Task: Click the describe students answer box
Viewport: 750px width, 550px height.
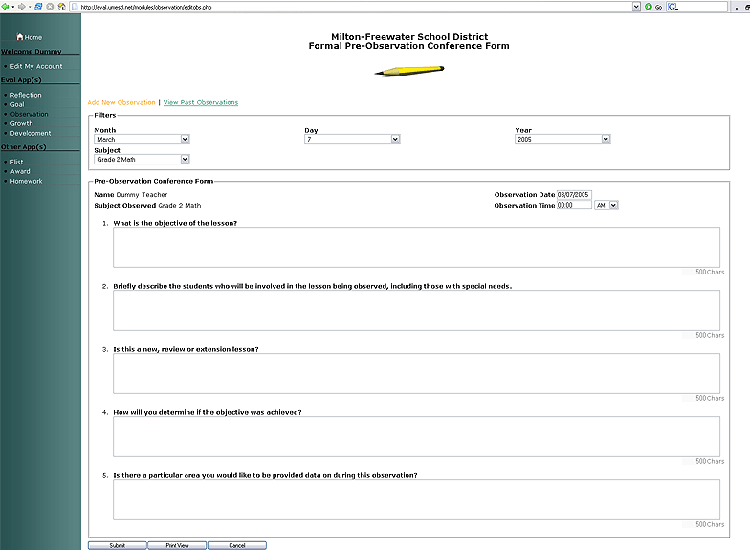Action: [x=416, y=310]
